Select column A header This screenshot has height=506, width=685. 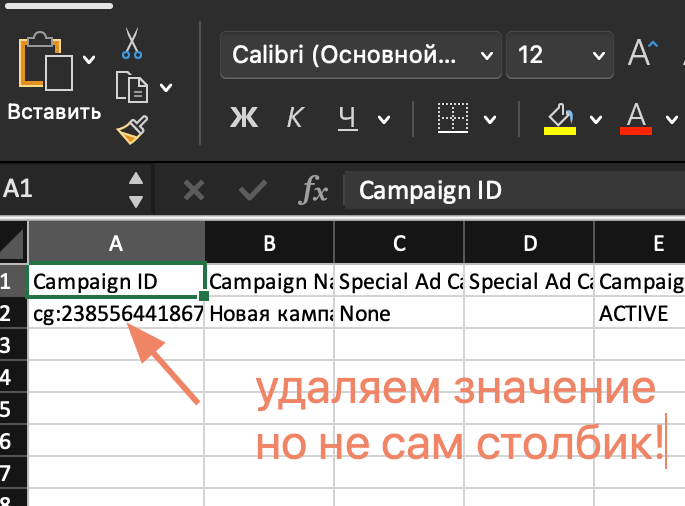tap(116, 243)
